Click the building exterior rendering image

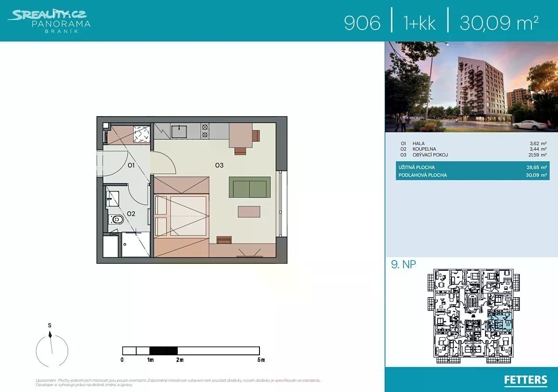471,87
